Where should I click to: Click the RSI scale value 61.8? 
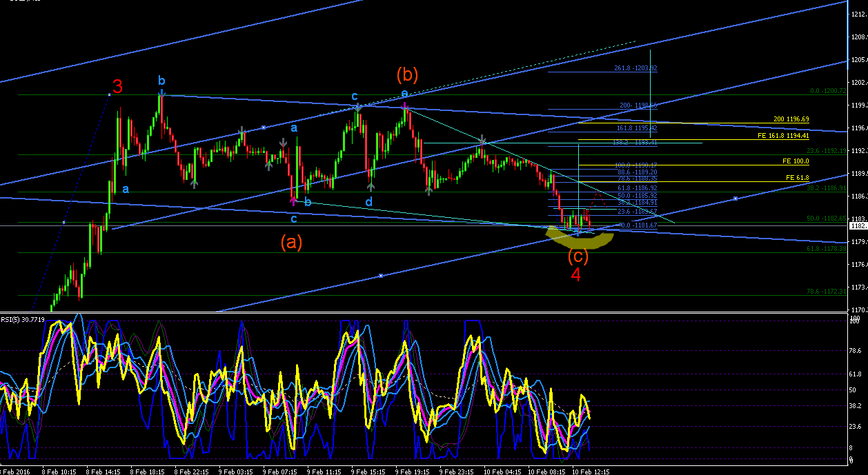pos(856,374)
